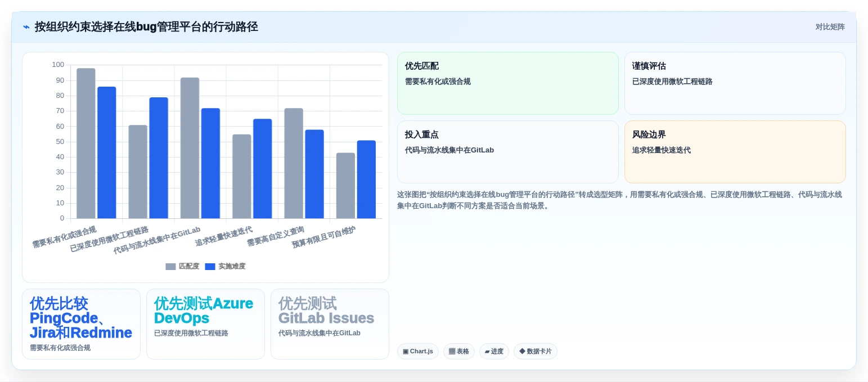Image resolution: width=868 pixels, height=382 pixels.
Task: Click the gray bar for 已深度使用微软工程链路
Action: (x=138, y=172)
